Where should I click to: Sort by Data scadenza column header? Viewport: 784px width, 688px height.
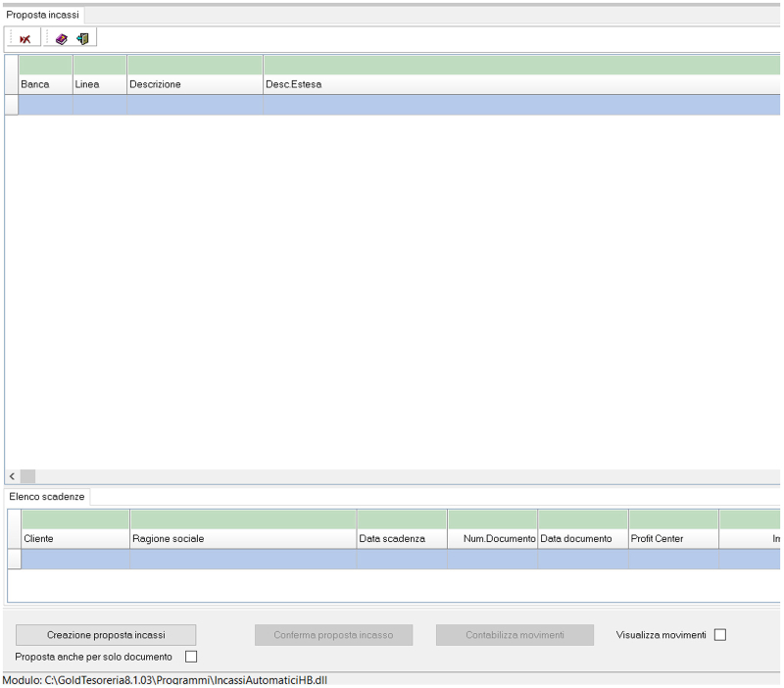pyautogui.click(x=402, y=539)
